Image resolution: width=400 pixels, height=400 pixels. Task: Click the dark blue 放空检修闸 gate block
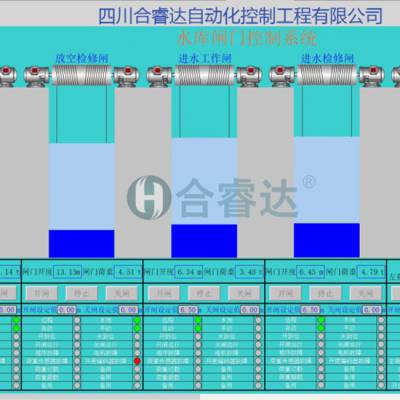pos(82,244)
